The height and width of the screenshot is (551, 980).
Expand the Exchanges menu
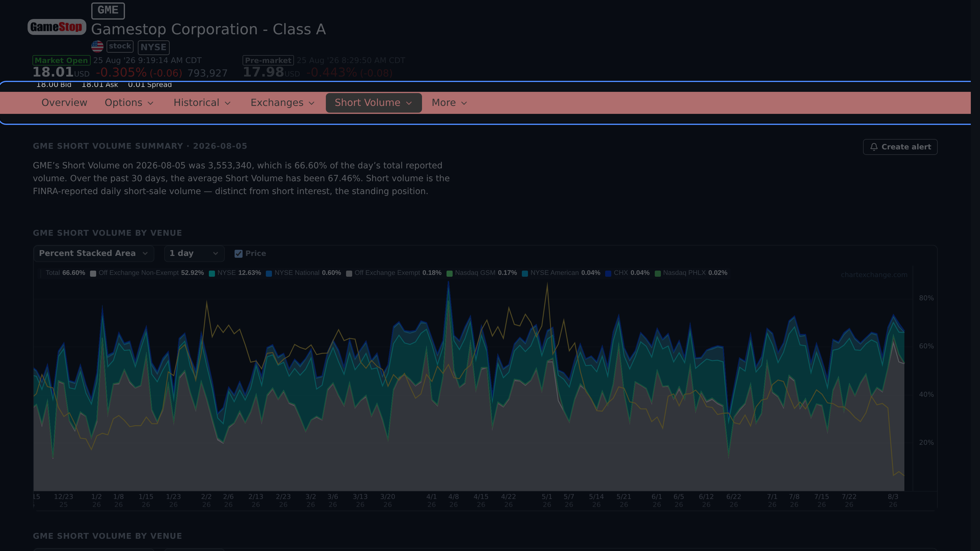coord(282,103)
